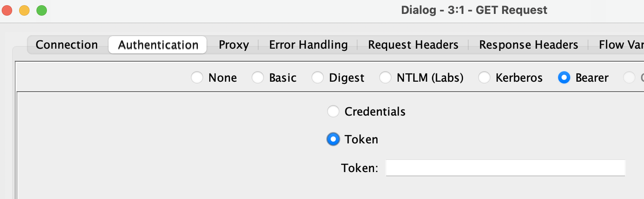Go to the Error Handling tab
Screen dimensions: 644x199
tap(308, 45)
